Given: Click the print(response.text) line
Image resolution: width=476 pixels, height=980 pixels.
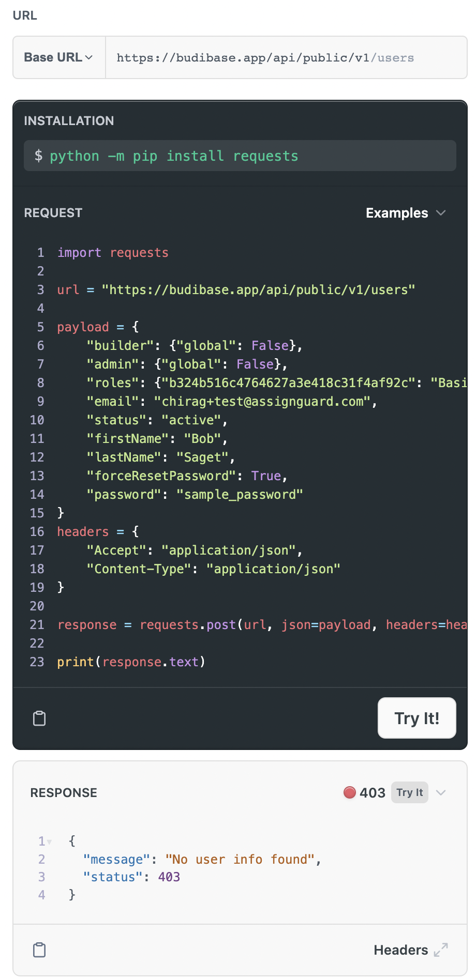Looking at the screenshot, I should (x=131, y=662).
